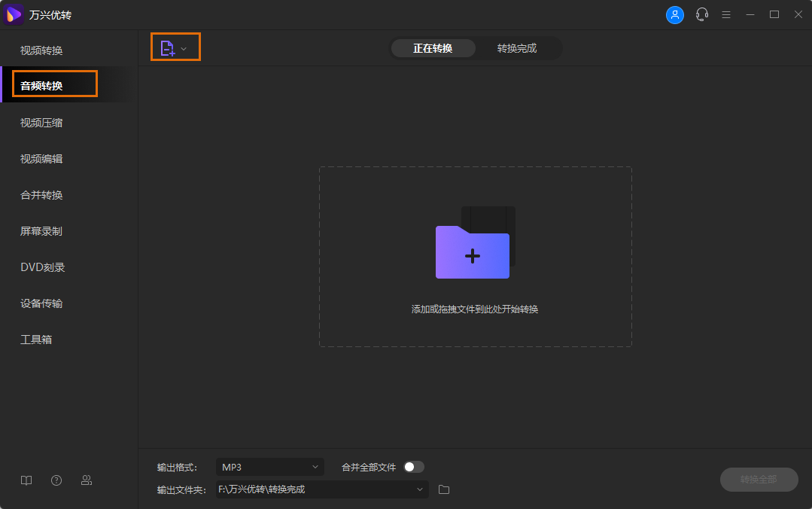Select the 正在转换 tab
Viewport: 812px width, 509px height.
point(433,47)
